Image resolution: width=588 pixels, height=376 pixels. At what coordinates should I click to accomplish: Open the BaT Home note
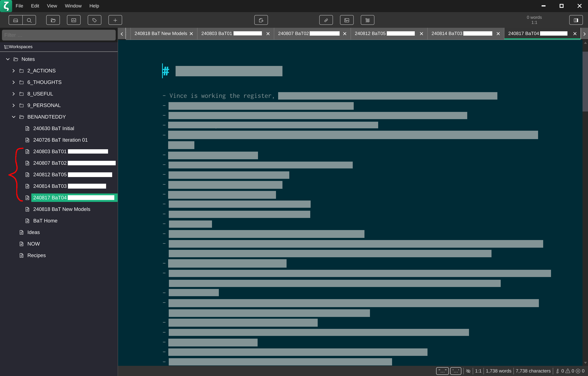point(45,221)
